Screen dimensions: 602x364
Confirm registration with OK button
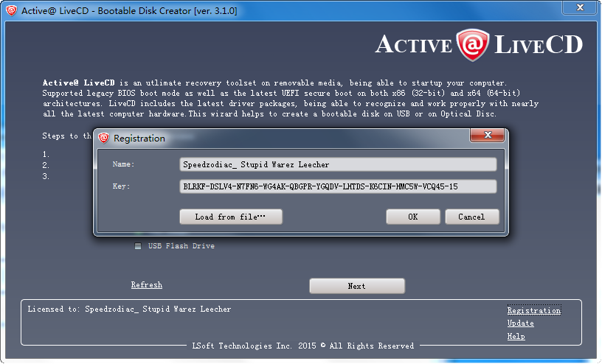pos(412,217)
